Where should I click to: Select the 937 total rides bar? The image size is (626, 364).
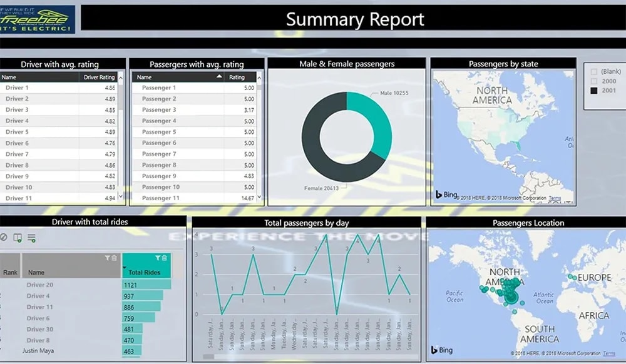click(143, 296)
